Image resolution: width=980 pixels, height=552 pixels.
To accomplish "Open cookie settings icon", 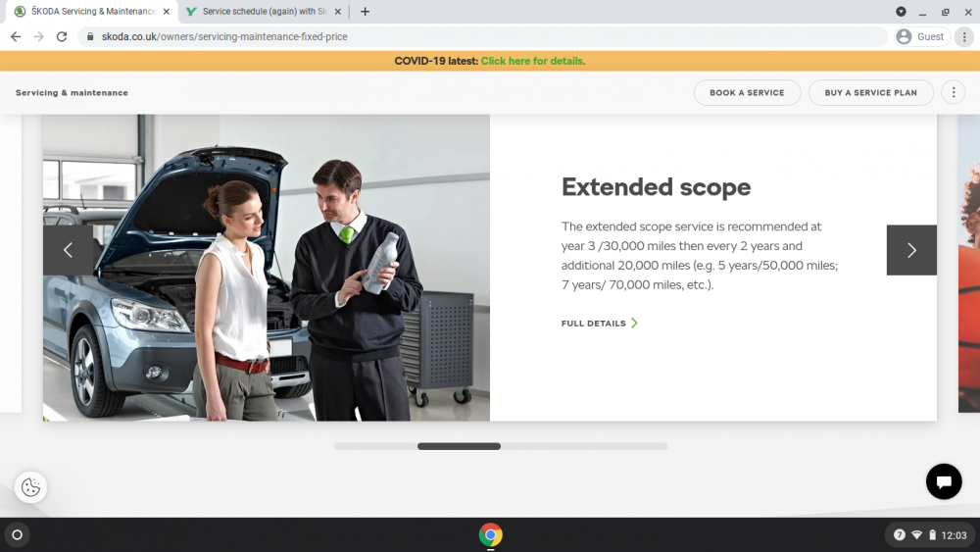I will [30, 487].
